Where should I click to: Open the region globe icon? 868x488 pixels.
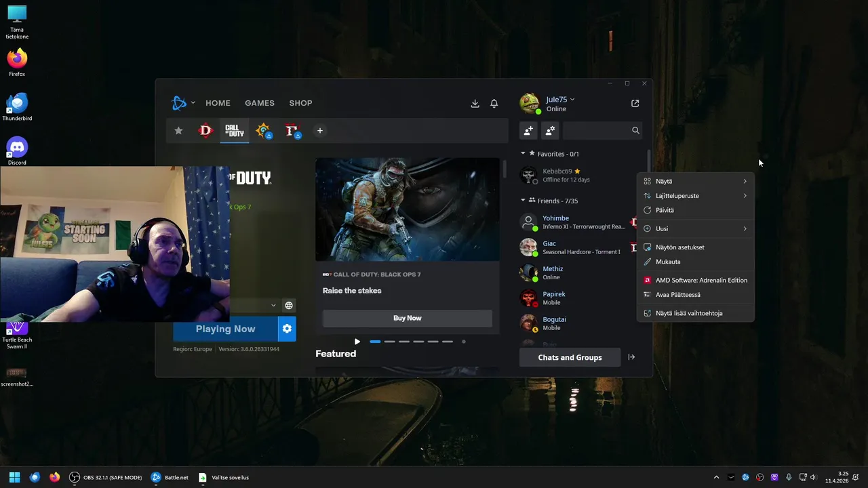[289, 306]
